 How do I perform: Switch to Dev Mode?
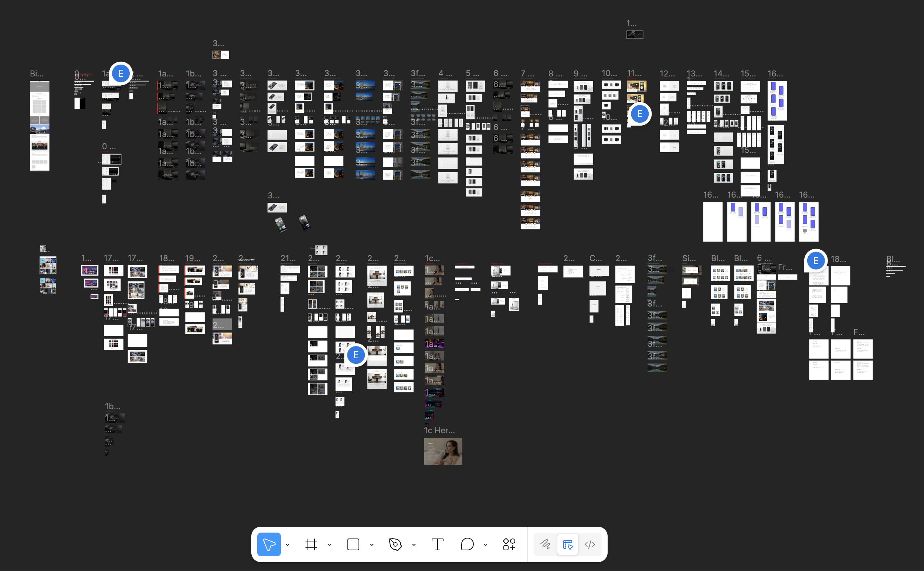coord(590,544)
